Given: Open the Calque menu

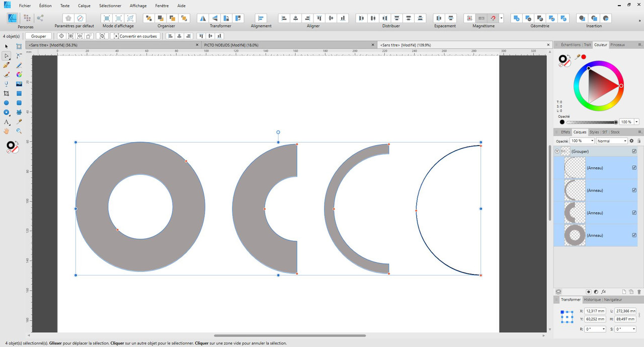Looking at the screenshot, I should point(84,6).
